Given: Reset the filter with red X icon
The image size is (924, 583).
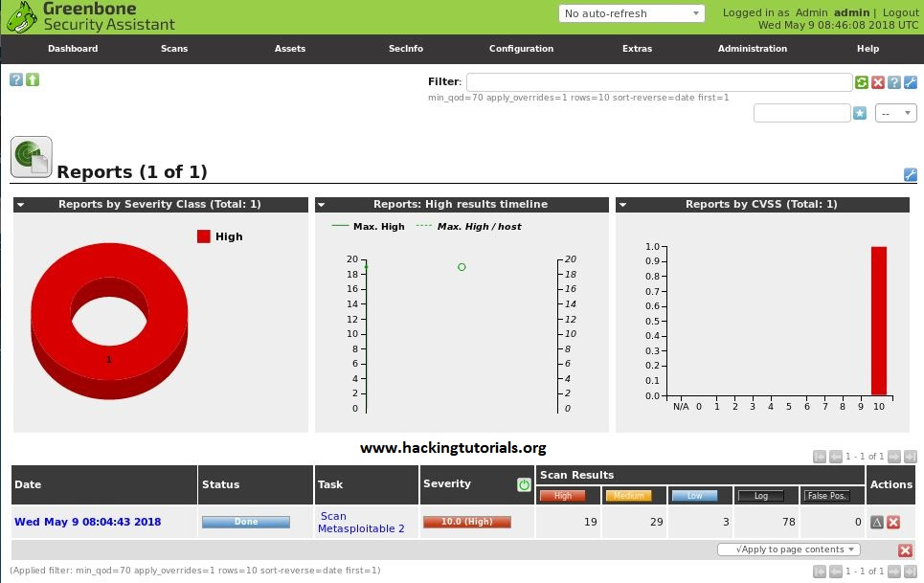Looking at the screenshot, I should pos(877,82).
